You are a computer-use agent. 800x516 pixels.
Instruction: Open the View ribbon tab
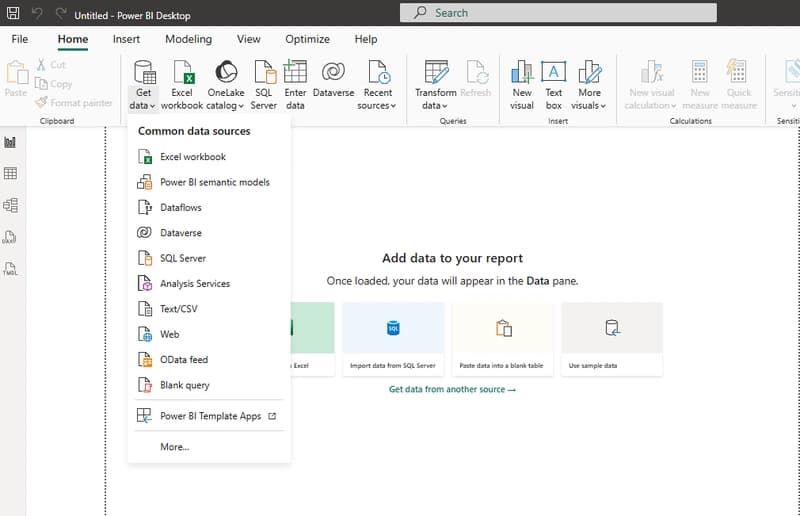tap(248, 39)
